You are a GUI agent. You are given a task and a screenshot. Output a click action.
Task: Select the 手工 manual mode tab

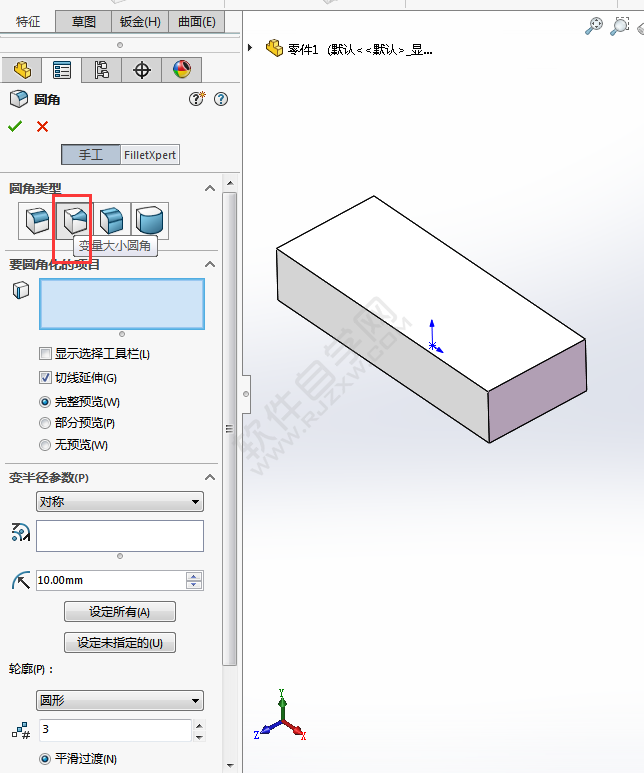click(x=91, y=155)
